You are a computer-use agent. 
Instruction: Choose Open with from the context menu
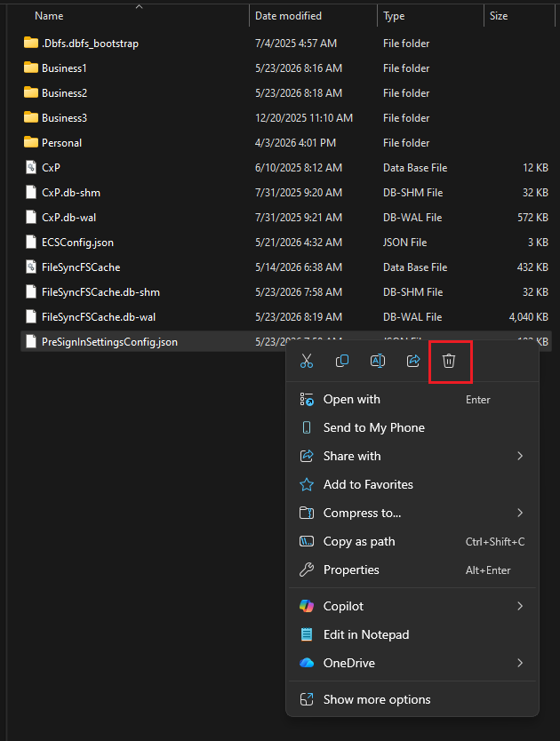tap(412, 399)
